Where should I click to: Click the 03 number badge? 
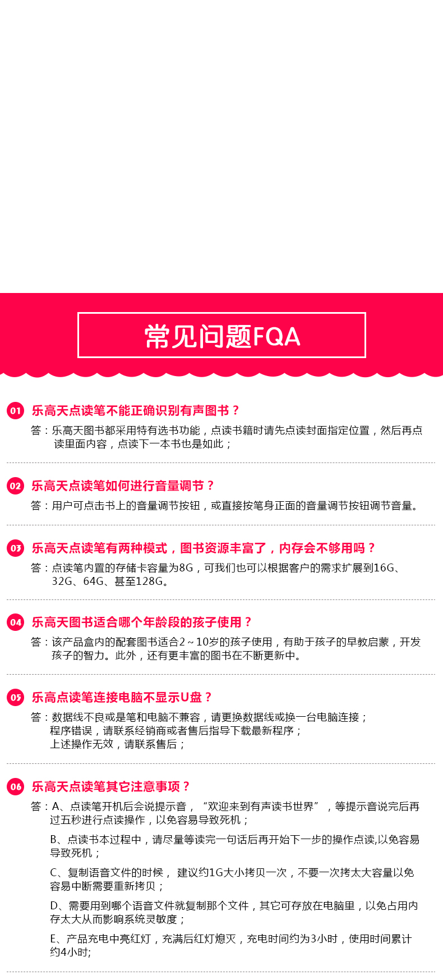click(15, 548)
